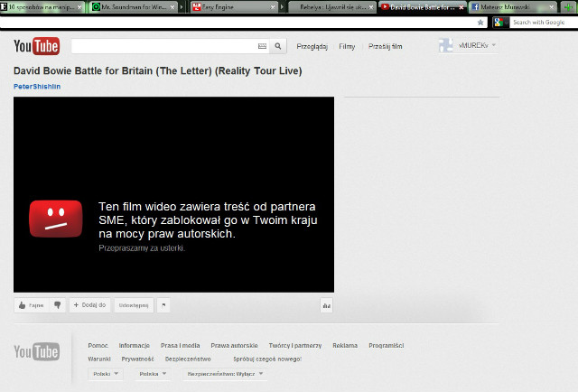Click the Przepraszamy za usterki message

pos(142,248)
